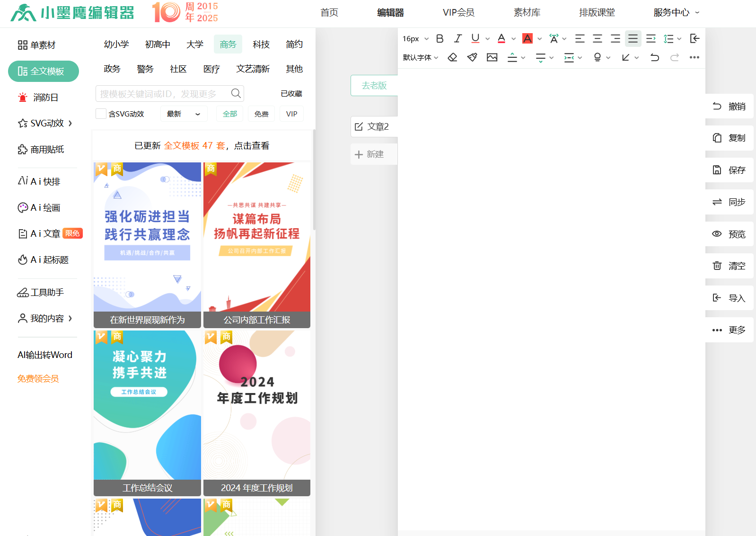Screen dimensions: 756x536
Task: Pick the red text highlight color swatch
Action: (527, 39)
